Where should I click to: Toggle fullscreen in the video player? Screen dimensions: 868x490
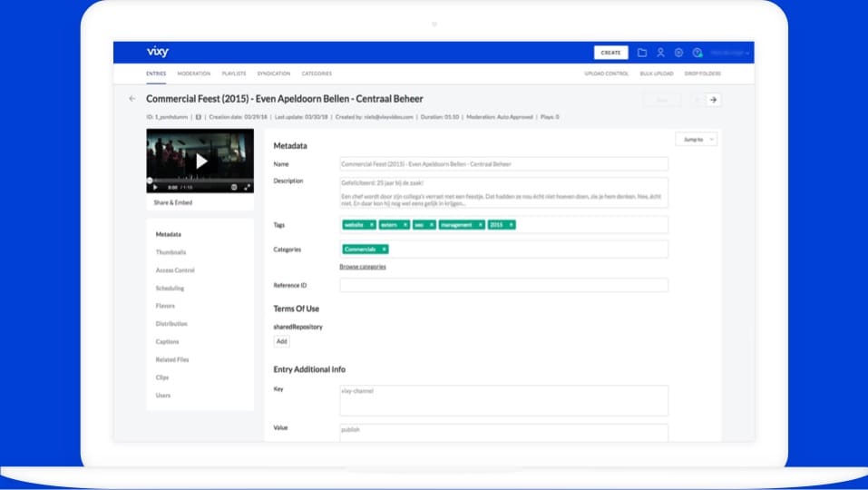[x=247, y=187]
